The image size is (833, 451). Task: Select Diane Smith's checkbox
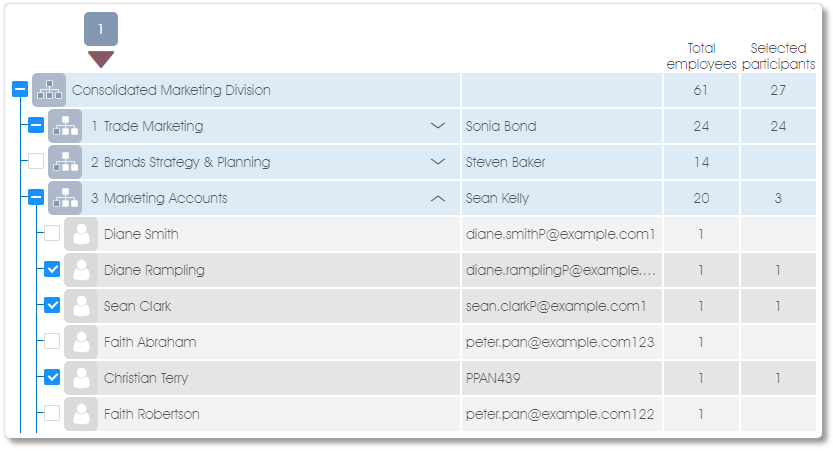[x=52, y=233]
